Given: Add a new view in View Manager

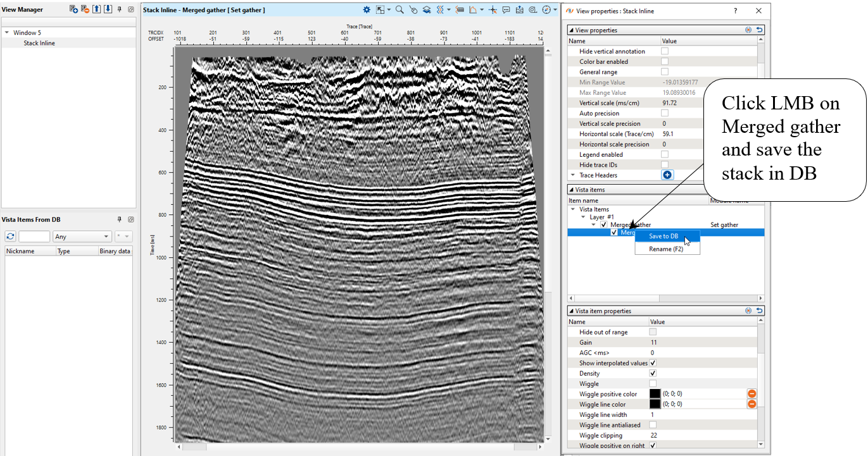Looking at the screenshot, I should [73, 9].
